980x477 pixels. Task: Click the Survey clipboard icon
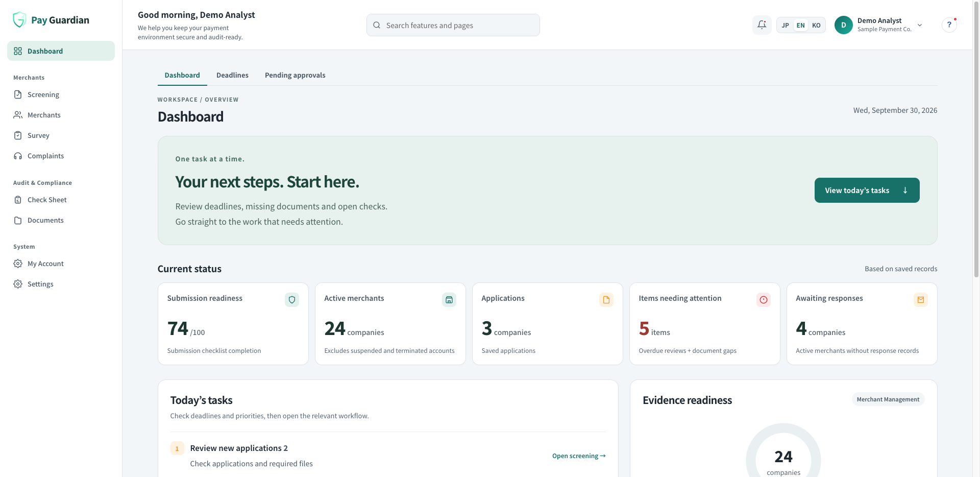coord(18,135)
